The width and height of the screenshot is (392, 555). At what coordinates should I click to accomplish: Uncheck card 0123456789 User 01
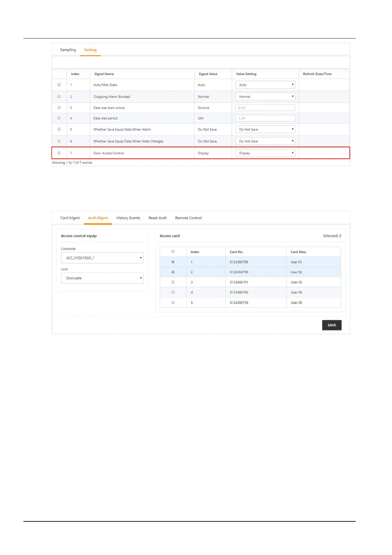click(173, 262)
